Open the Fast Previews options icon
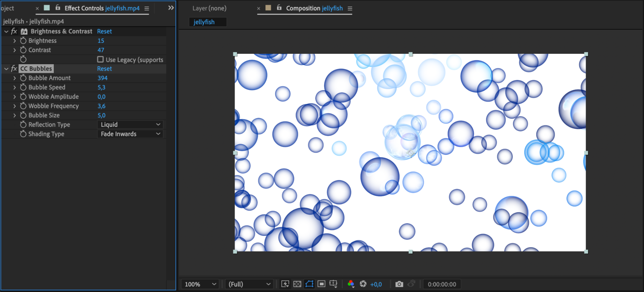The width and height of the screenshot is (644, 292). click(285, 284)
